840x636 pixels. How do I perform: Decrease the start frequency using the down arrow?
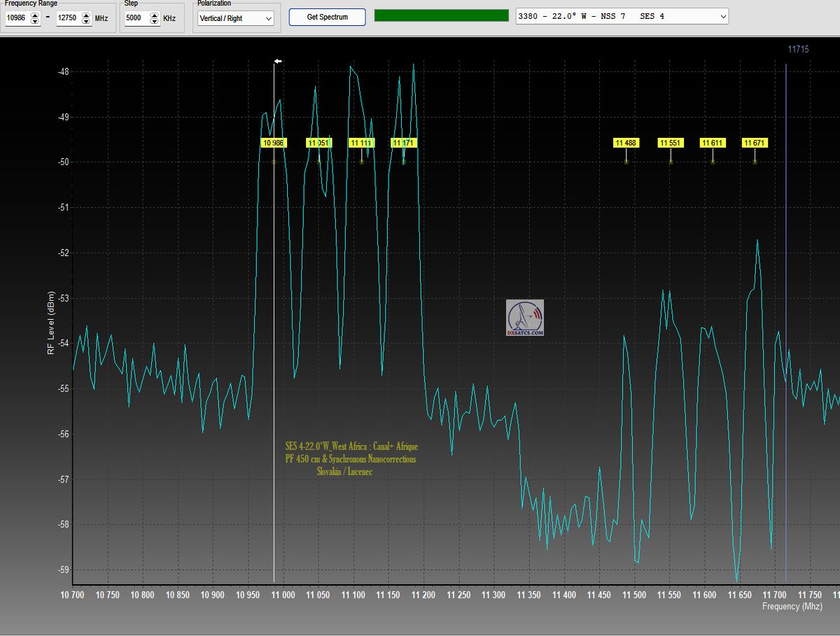(x=35, y=22)
